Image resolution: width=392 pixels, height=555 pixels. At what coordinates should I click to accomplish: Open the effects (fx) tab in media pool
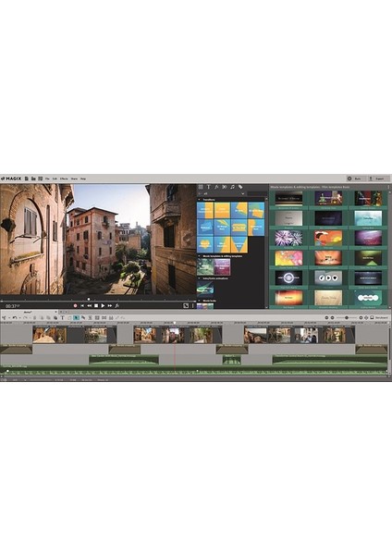(x=216, y=187)
